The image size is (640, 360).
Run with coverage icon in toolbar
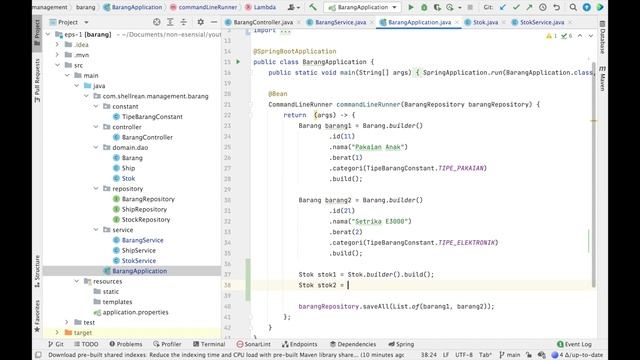click(437, 7)
